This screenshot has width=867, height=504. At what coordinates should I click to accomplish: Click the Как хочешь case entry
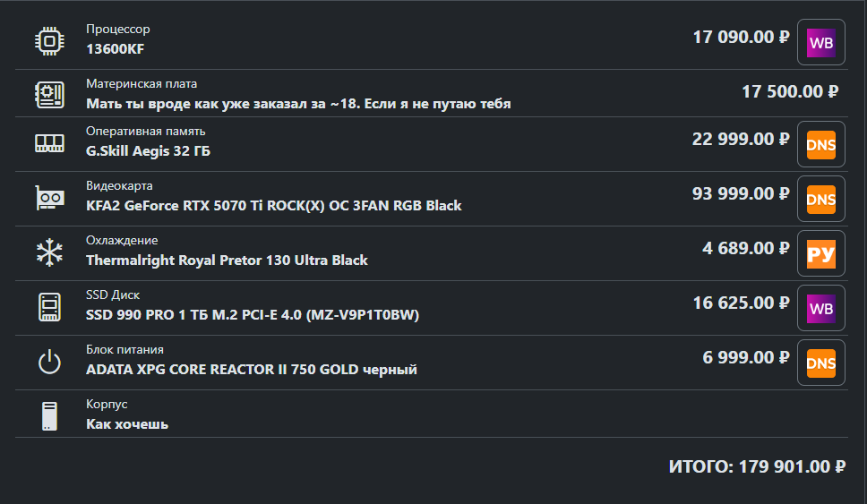[x=127, y=424]
